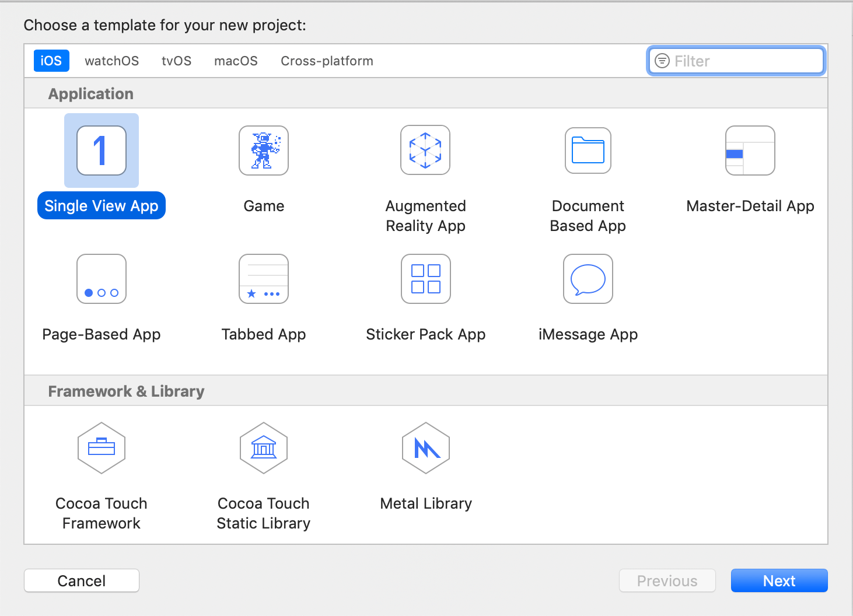Click inside the Filter search field
853x616 pixels.
coord(735,61)
